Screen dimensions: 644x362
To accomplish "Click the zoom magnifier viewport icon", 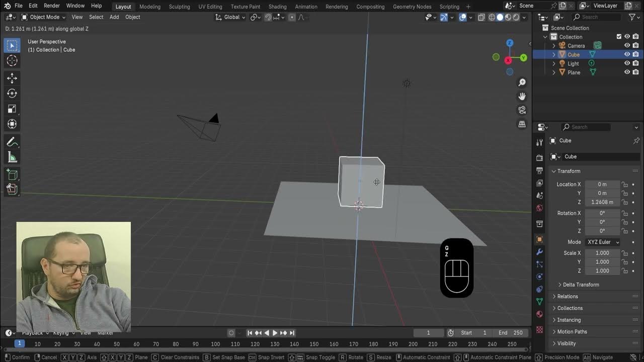I will pyautogui.click(x=522, y=82).
